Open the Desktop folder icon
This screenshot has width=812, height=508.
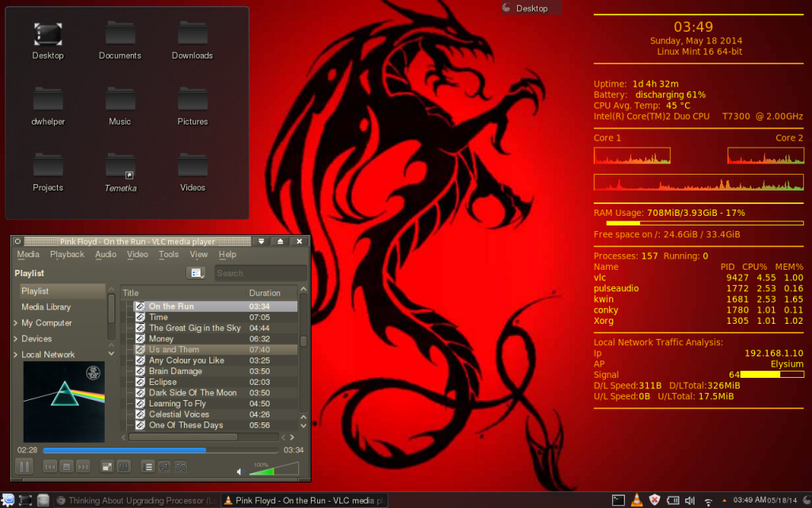[x=48, y=41]
